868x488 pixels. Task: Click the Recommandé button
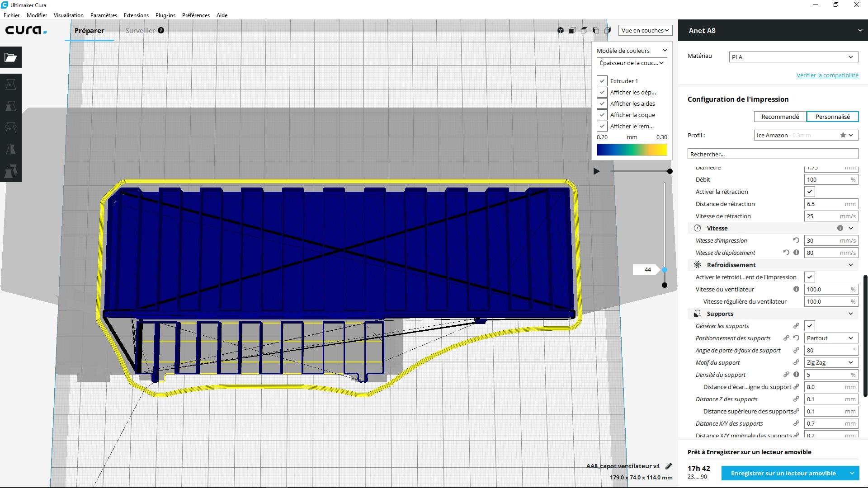point(780,117)
